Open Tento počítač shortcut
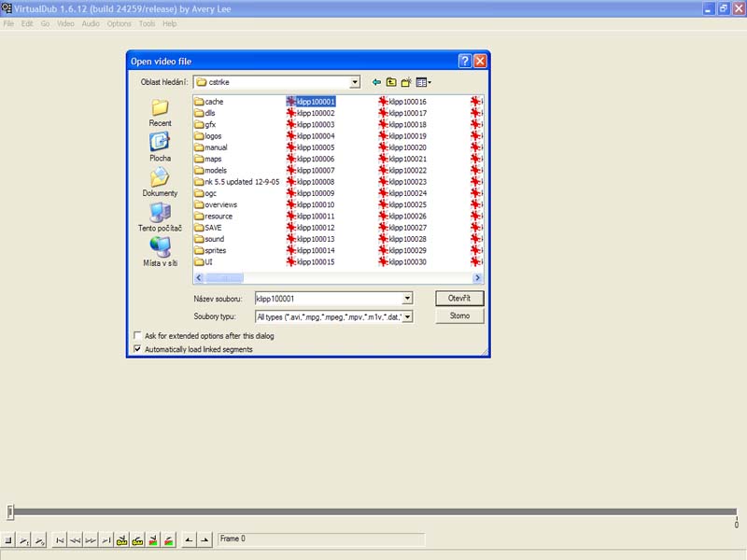This screenshot has height=560, width=747. pyautogui.click(x=160, y=217)
